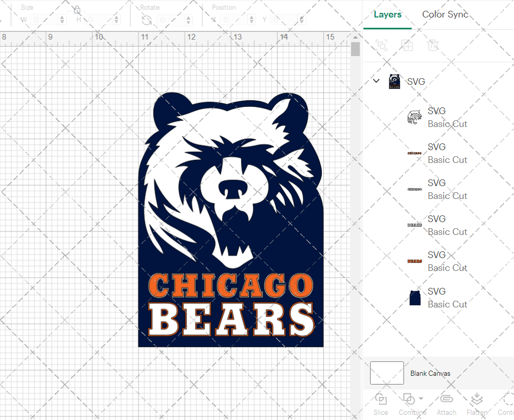Click the Delete layer trash icon

pos(433,45)
